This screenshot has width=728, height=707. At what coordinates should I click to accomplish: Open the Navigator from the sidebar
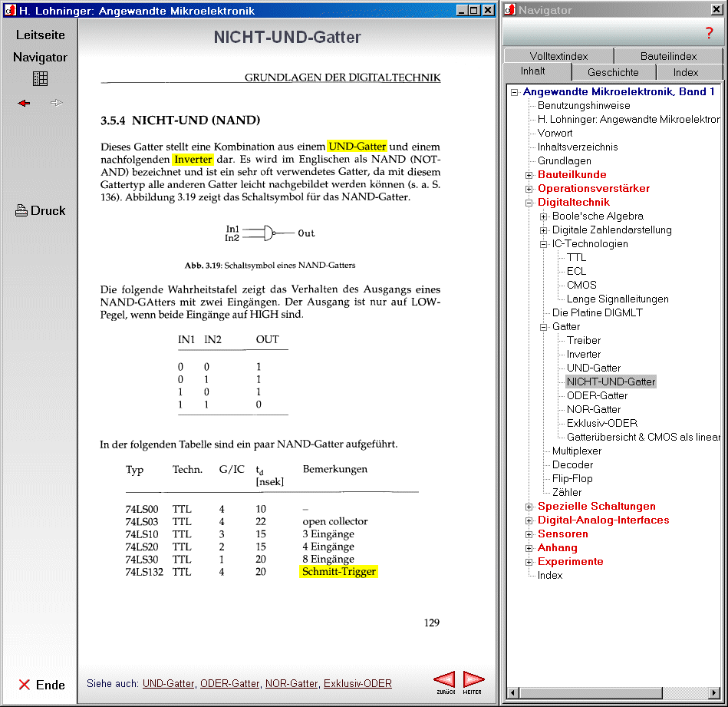[x=40, y=57]
